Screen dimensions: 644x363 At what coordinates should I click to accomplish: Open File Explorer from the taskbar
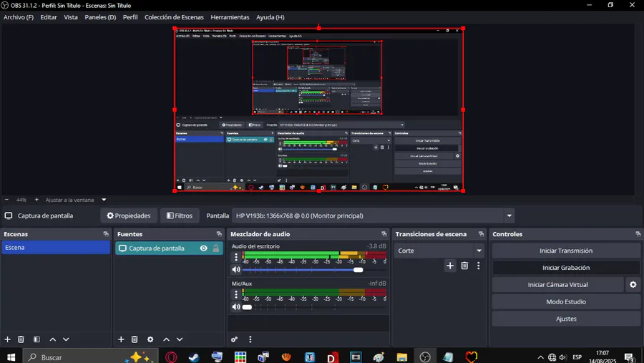401,357
